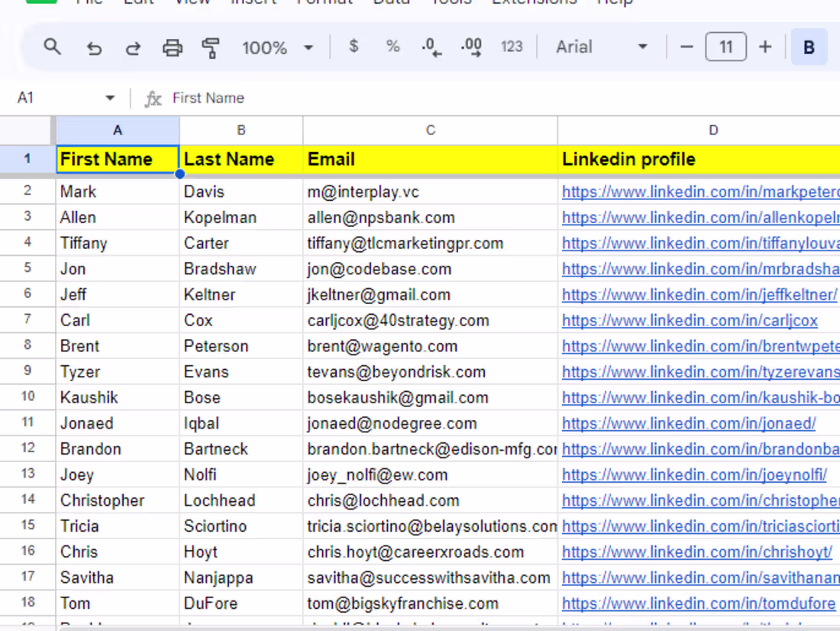Toggle bold formatting
The image size is (840, 631).
click(x=808, y=47)
